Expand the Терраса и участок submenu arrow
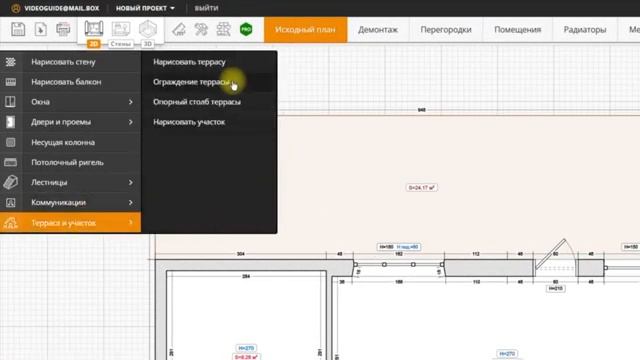Image resolution: width=640 pixels, height=360 pixels. coord(131,222)
